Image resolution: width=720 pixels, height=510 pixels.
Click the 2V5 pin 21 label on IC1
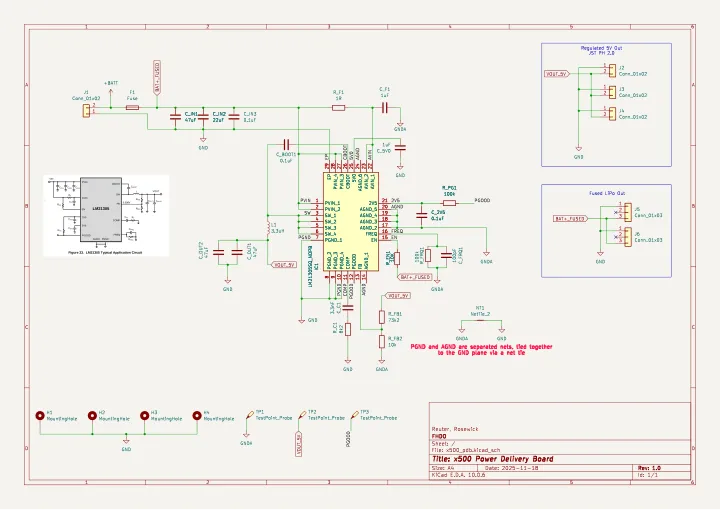[395, 201]
